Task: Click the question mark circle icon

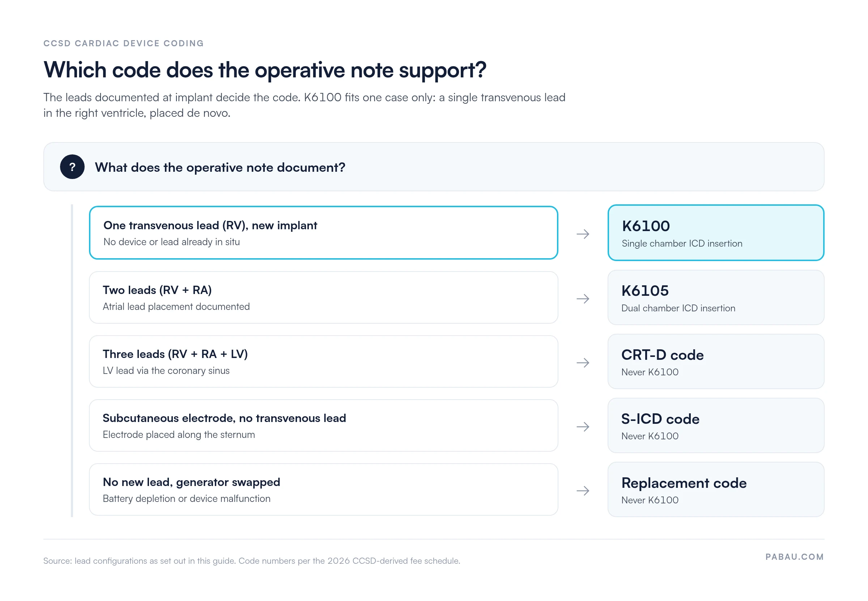Action: (x=72, y=167)
